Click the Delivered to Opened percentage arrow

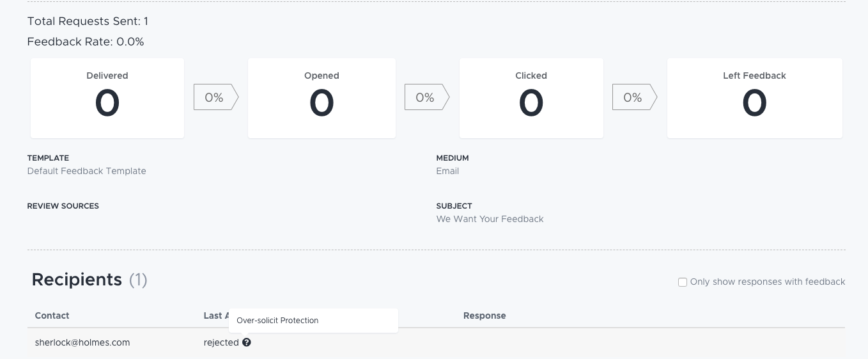(216, 98)
